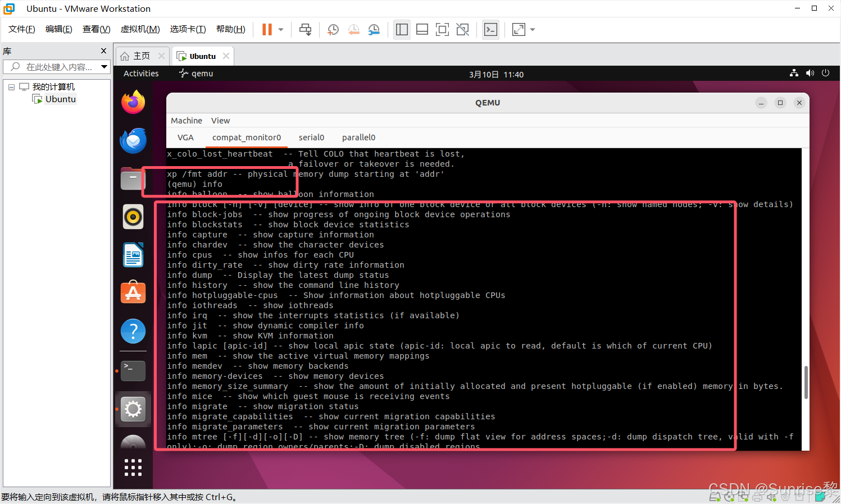This screenshot has width=841, height=504.
Task: Launch Thunderbird Mail from the dock
Action: click(133, 140)
